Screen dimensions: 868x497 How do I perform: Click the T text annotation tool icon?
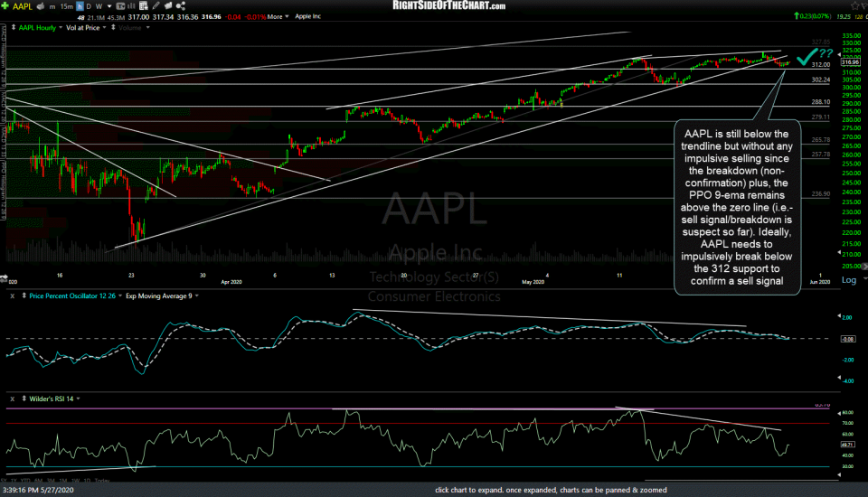click(120, 6)
